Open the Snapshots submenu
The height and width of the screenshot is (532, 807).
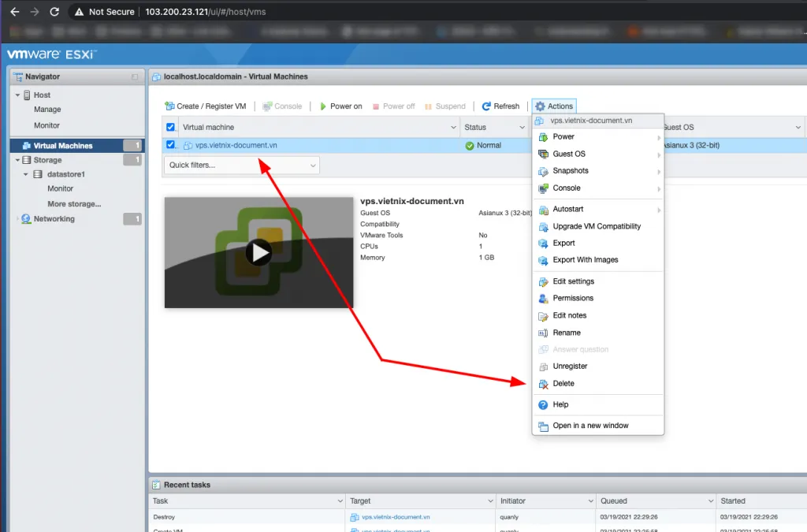pos(598,171)
